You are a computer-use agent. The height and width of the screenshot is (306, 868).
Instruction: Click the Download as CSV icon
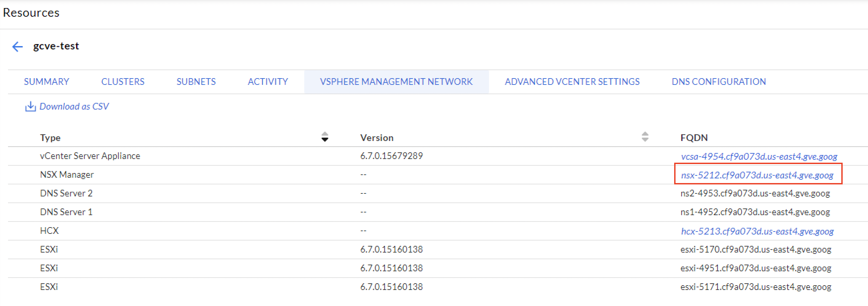[x=30, y=106]
